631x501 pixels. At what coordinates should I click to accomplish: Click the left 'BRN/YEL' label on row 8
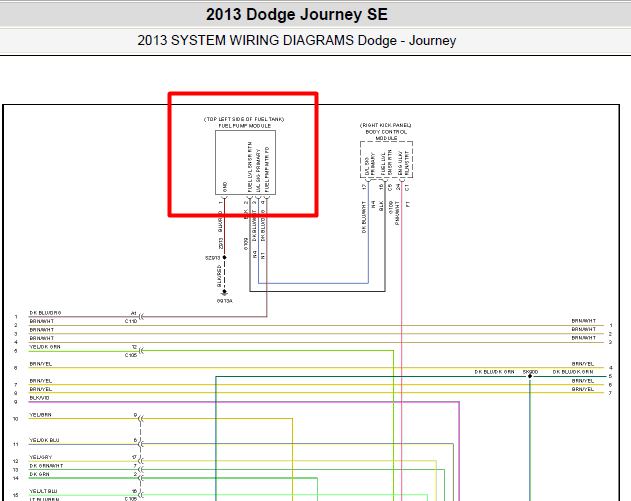[x=41, y=389]
